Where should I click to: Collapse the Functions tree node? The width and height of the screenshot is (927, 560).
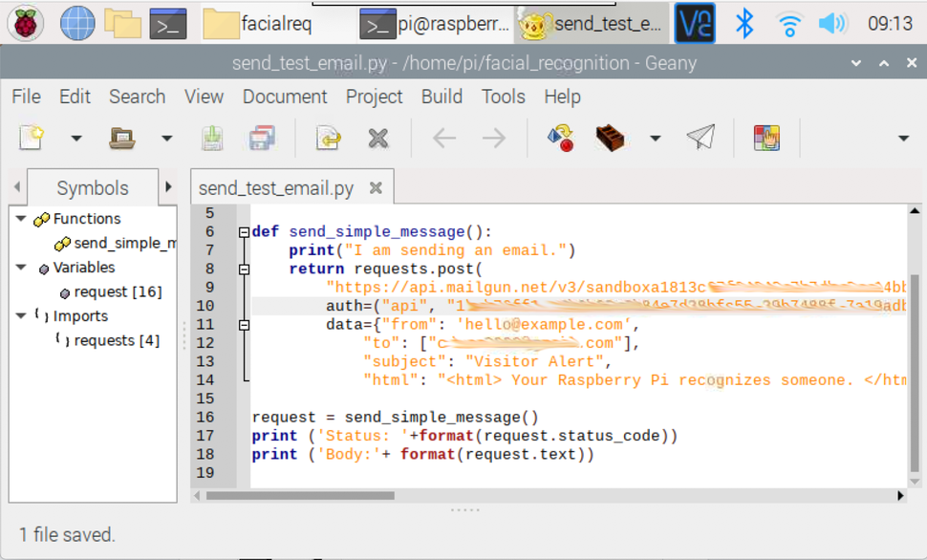click(21, 219)
